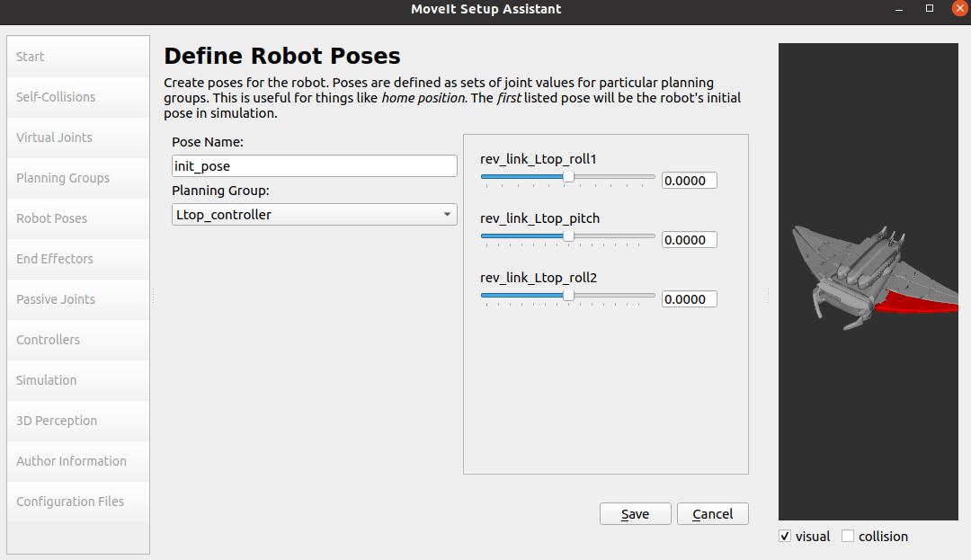Toggle the visual checkbox

click(785, 536)
